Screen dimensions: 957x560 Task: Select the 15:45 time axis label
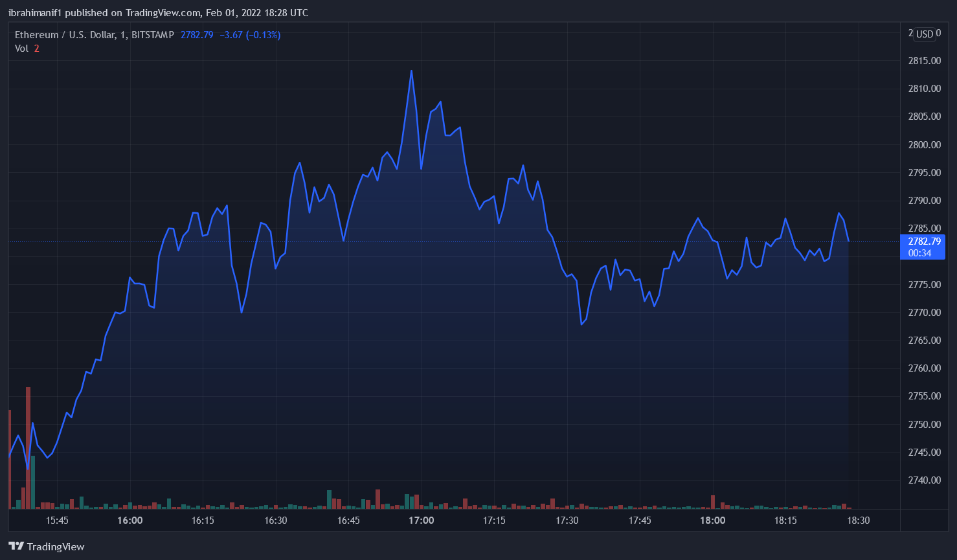coord(57,521)
